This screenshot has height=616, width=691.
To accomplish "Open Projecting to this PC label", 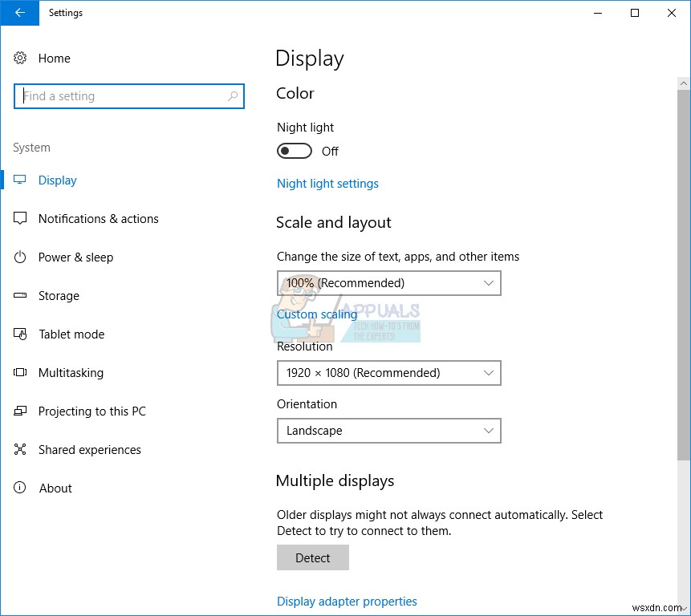I will pyautogui.click(x=92, y=411).
